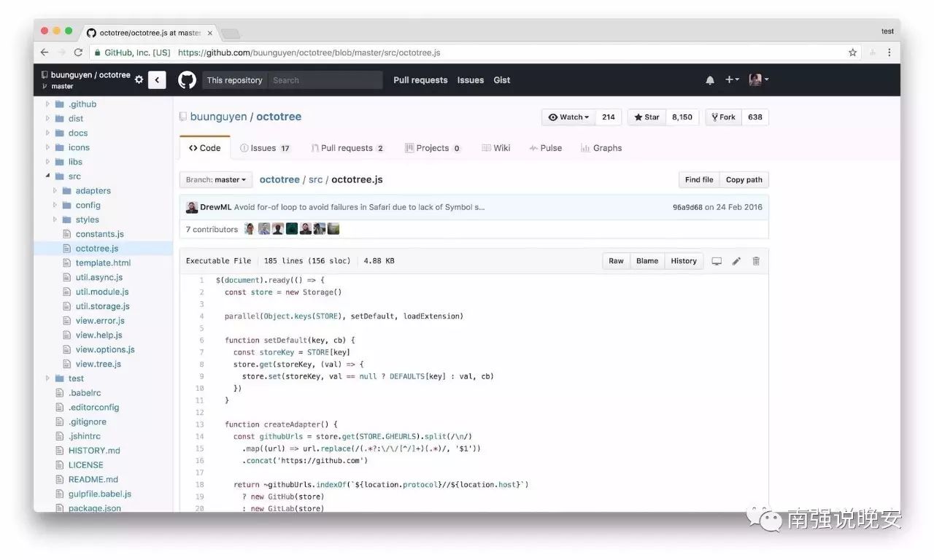Click the browser address bar URL
Screen dimensions: 934x560
point(309,52)
